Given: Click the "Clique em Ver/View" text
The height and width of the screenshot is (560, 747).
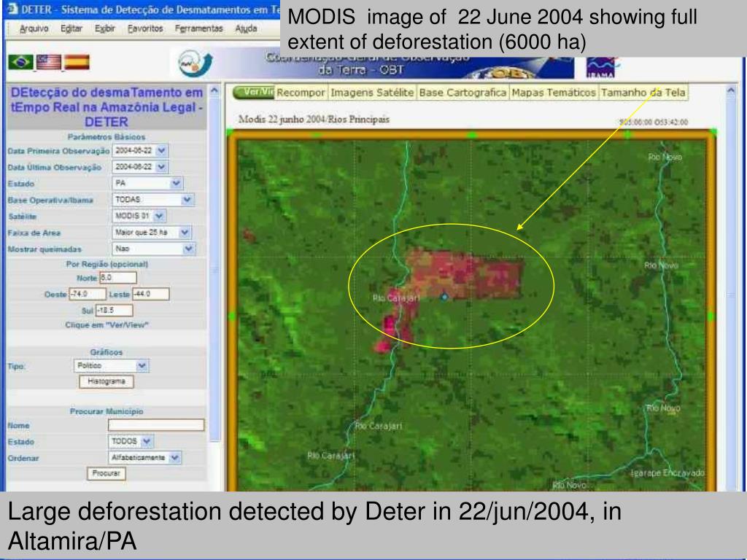Looking at the screenshot, I should coord(107,325).
